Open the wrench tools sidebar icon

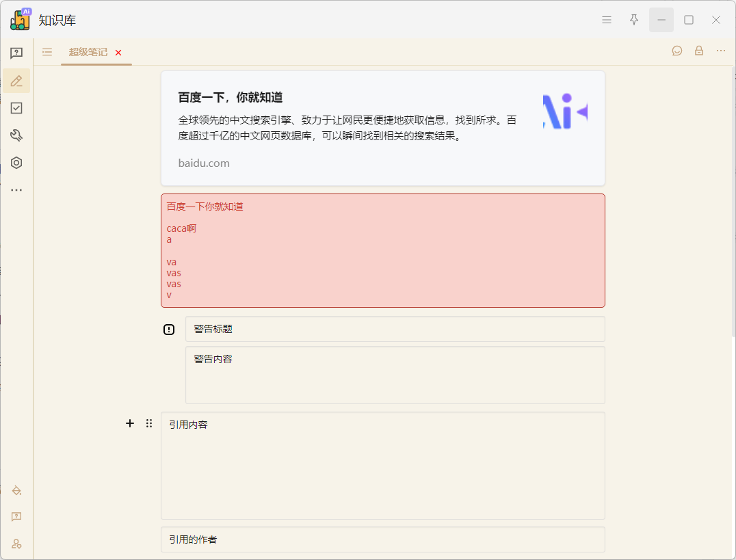point(16,135)
